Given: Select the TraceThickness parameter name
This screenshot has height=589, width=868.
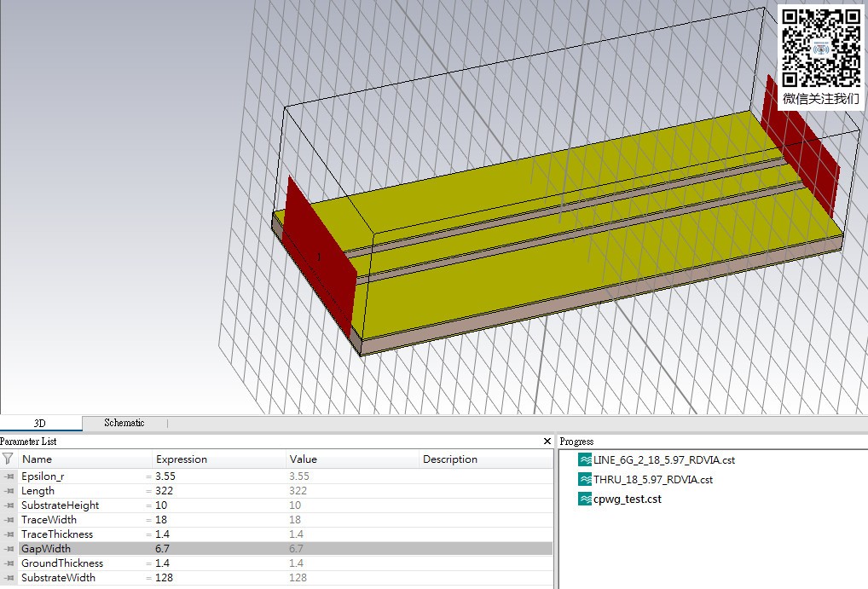Looking at the screenshot, I should click(57, 534).
